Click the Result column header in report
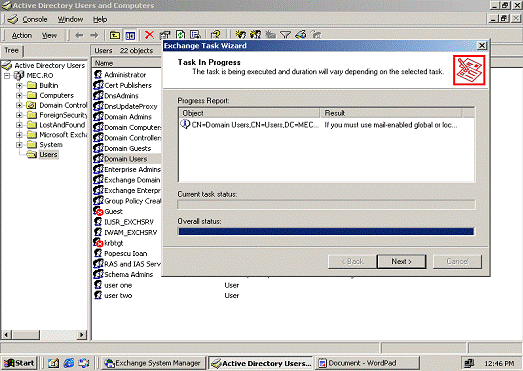 pos(391,113)
